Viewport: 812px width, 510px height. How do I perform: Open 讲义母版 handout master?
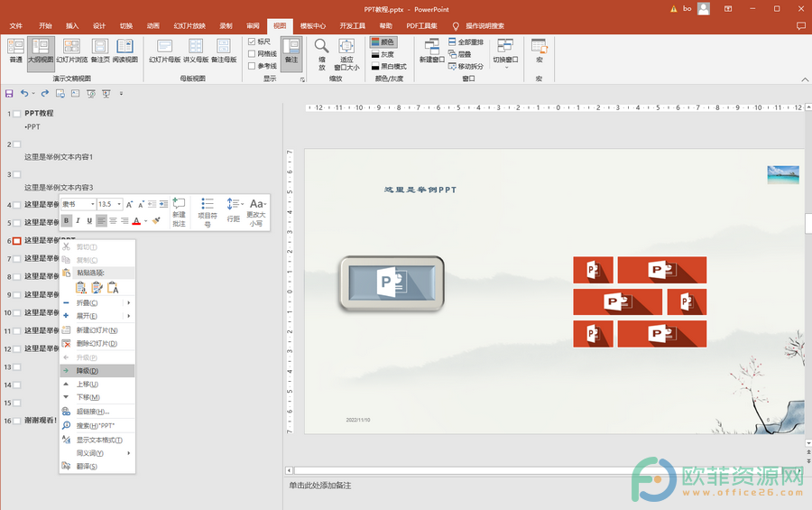click(196, 51)
